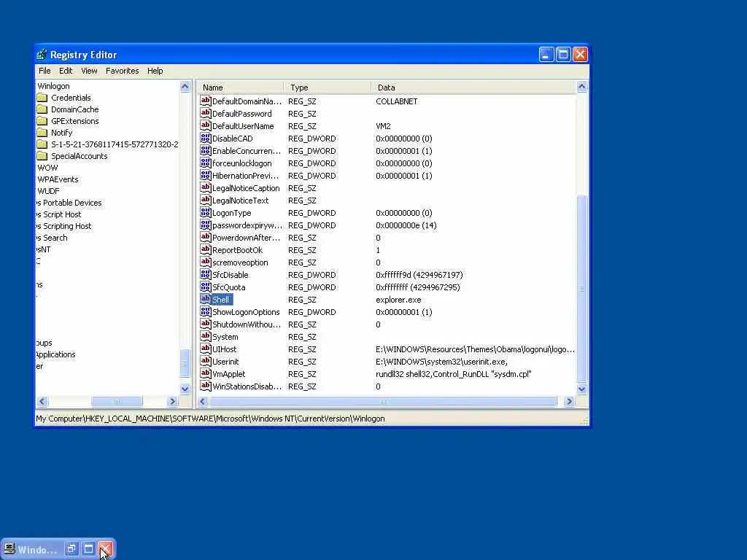Click the tree pane scroll down arrow

coord(185,389)
